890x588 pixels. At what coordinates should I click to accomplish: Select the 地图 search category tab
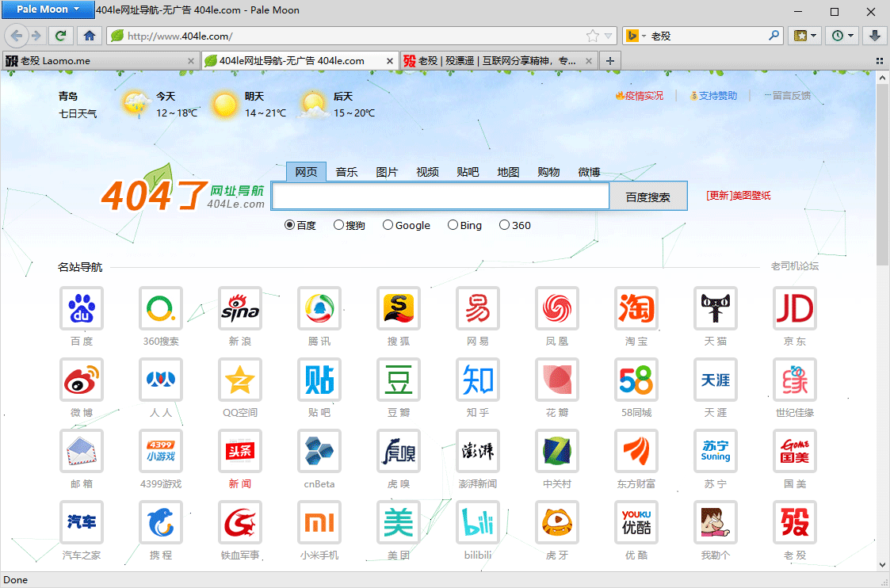pyautogui.click(x=508, y=172)
